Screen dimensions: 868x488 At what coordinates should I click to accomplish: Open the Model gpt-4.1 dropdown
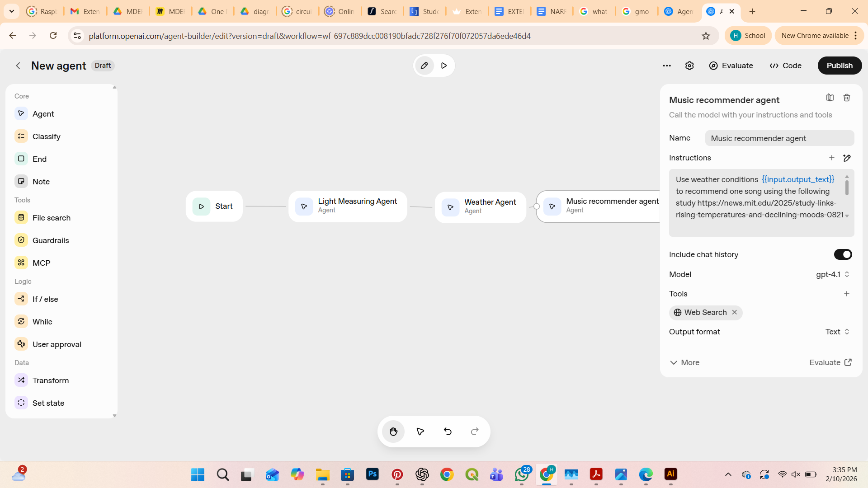[x=833, y=274]
